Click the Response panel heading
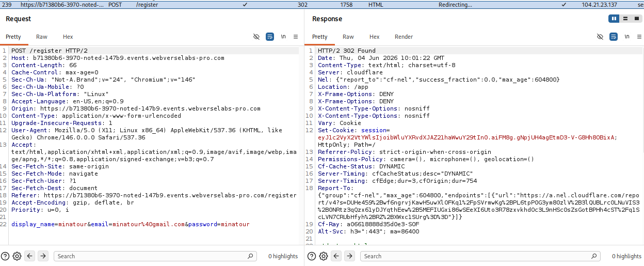 coord(327,19)
